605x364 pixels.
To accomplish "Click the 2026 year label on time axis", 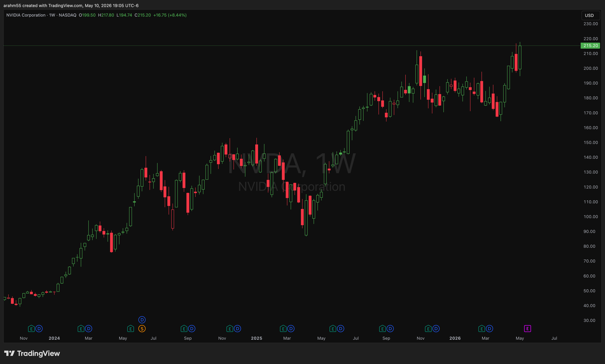I will pos(455,338).
